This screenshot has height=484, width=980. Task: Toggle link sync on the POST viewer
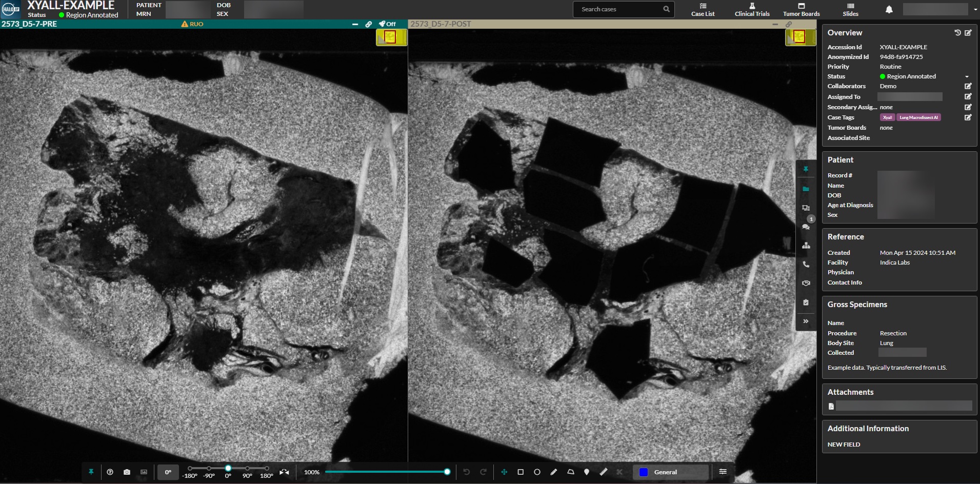789,24
